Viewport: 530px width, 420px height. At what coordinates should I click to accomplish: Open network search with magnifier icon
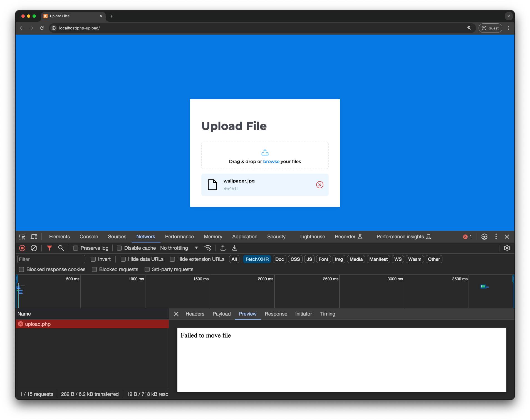point(61,248)
